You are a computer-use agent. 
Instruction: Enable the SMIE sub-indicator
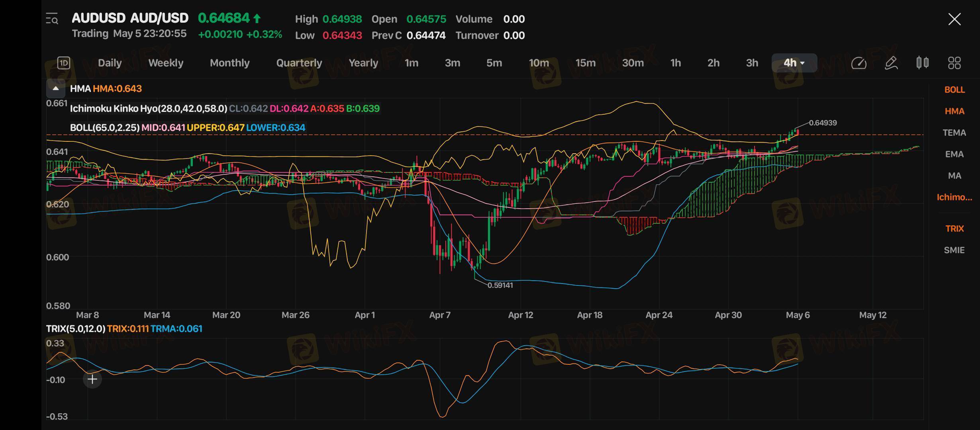tap(954, 250)
